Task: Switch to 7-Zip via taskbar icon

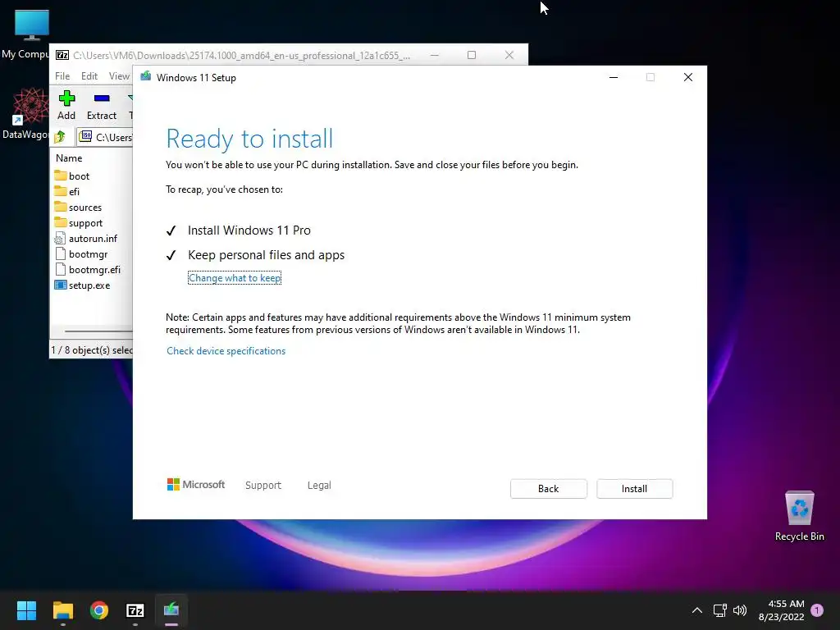Action: (x=135, y=610)
